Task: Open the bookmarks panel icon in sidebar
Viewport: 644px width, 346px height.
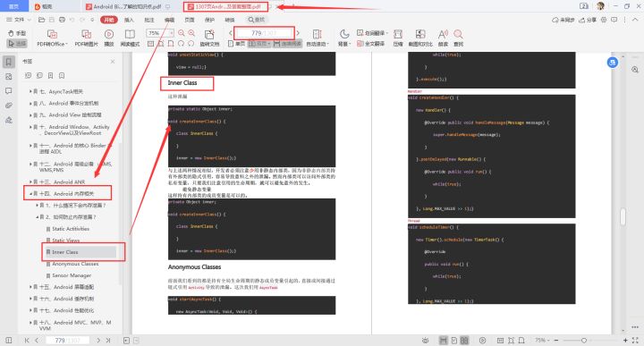Action: (9, 62)
